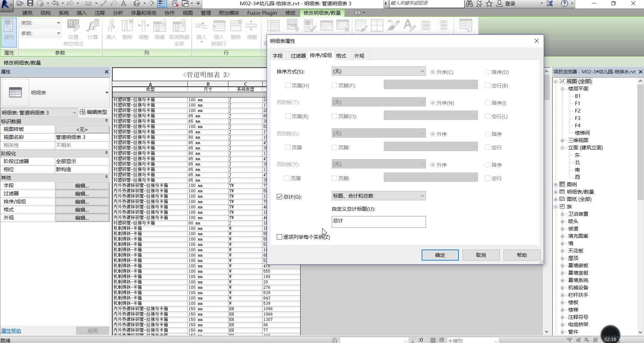Expand the 三维视图 node in the project browser
Image resolution: width=644 pixels, height=343 pixels.
coord(562,140)
